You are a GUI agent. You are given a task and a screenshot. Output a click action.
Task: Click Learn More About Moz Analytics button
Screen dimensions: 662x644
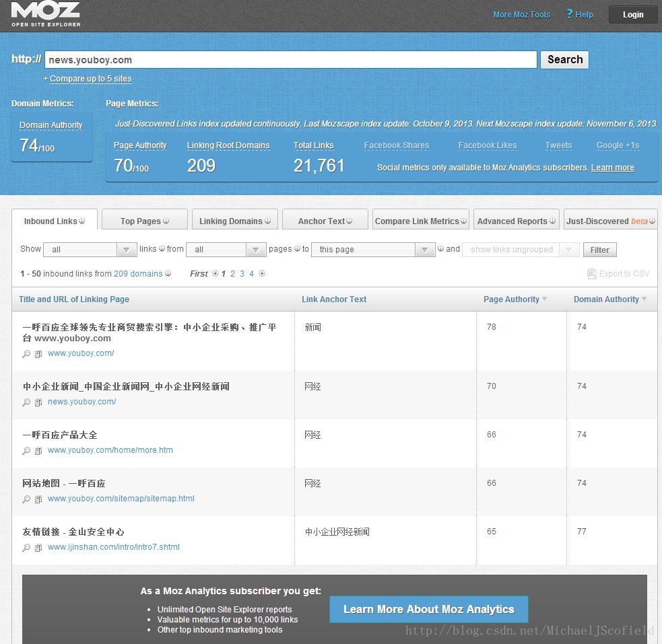pyautogui.click(x=428, y=609)
